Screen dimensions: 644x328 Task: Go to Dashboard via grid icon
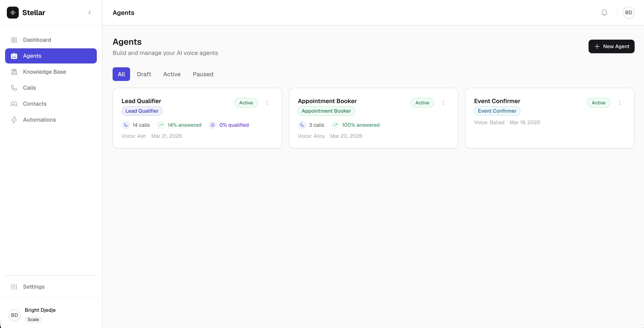14,40
